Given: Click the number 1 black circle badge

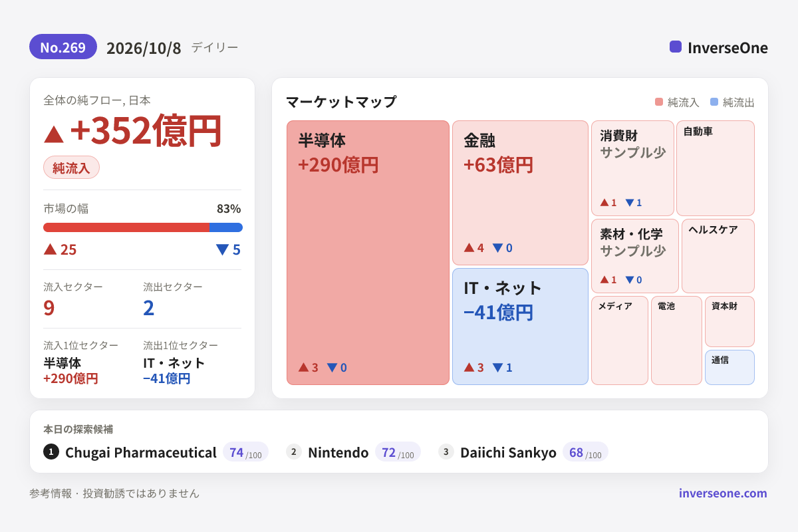Looking at the screenshot, I should pyautogui.click(x=51, y=452).
